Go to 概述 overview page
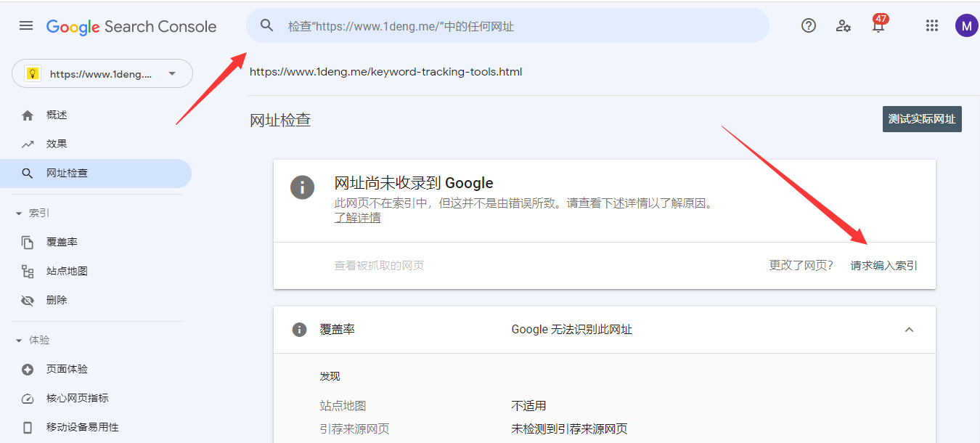 point(57,115)
